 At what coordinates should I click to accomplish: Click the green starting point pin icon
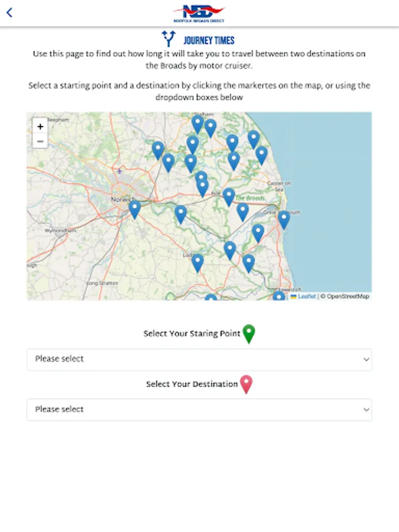249,334
